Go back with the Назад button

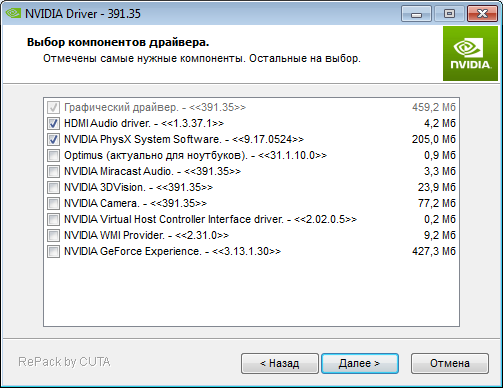click(280, 363)
